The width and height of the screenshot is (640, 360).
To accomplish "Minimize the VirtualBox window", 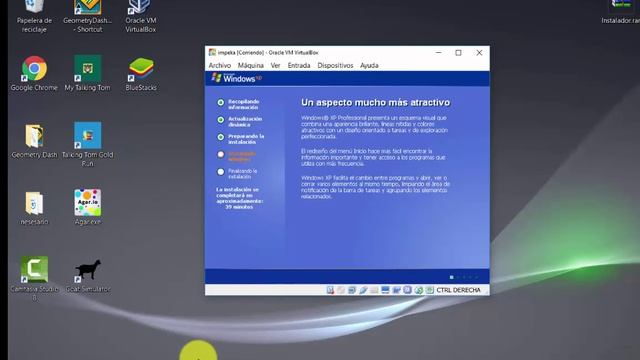I will point(438,53).
